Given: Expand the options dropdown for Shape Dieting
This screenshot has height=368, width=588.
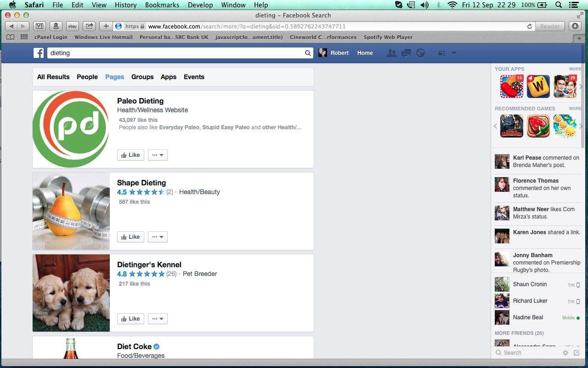Looking at the screenshot, I should (x=158, y=237).
